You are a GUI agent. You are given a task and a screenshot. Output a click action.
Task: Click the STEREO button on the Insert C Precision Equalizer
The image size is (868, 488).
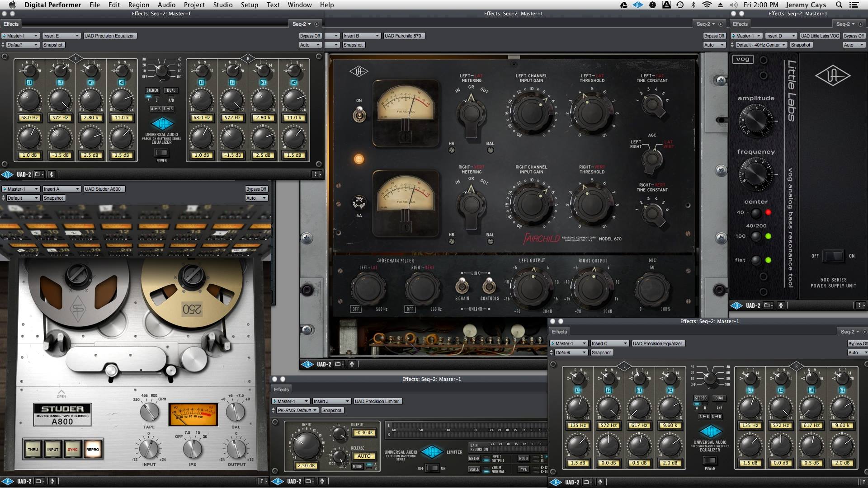pos(700,398)
